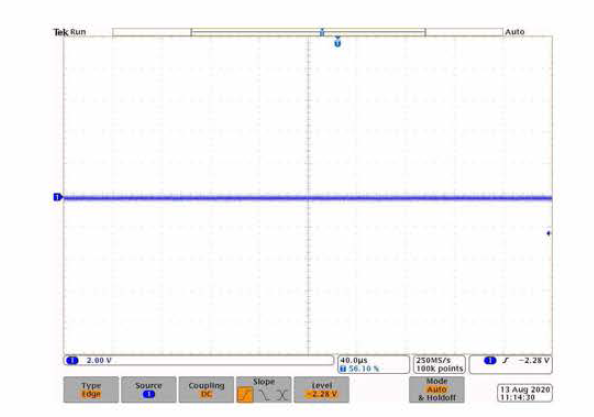Image resolution: width=594 pixels, height=417 pixels.
Task: Click the 250MS/s sample rate readout
Action: click(433, 360)
